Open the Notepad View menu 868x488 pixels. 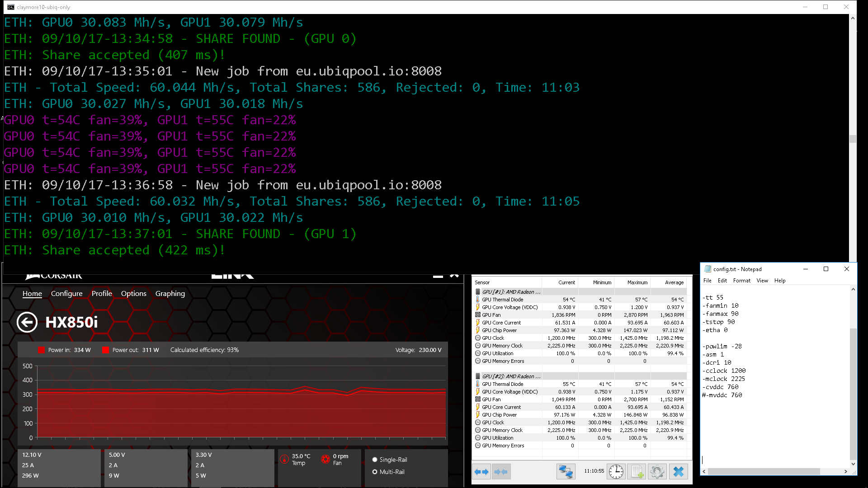[x=762, y=281]
